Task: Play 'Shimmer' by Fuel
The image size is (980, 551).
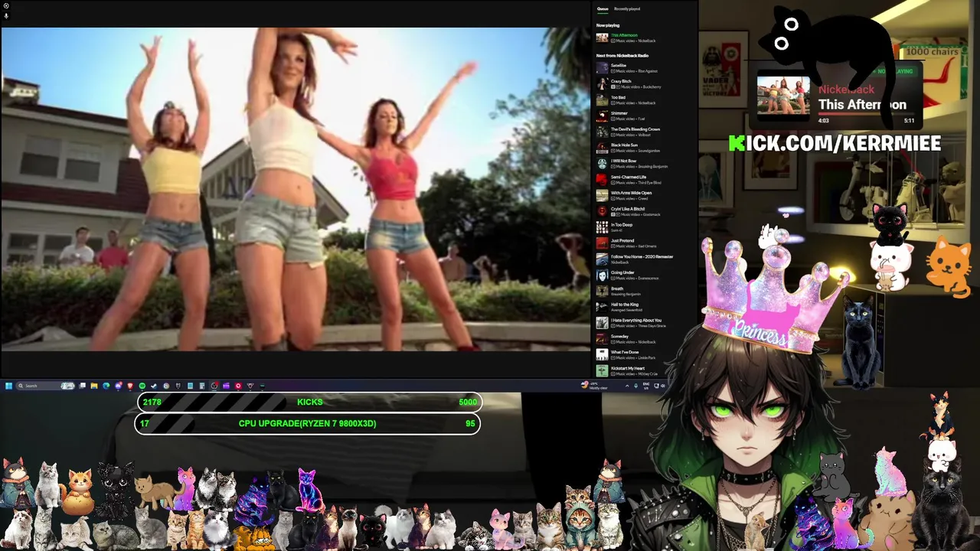Action: pos(643,116)
